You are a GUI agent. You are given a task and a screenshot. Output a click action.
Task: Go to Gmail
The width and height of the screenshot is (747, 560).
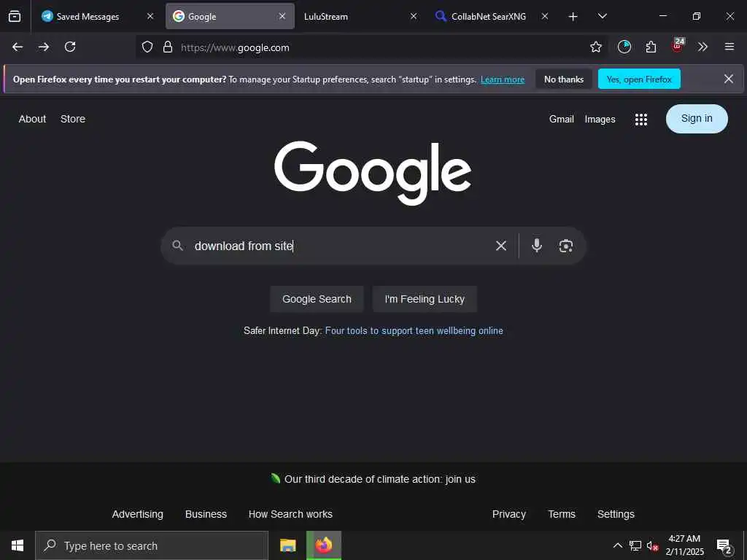(x=561, y=119)
